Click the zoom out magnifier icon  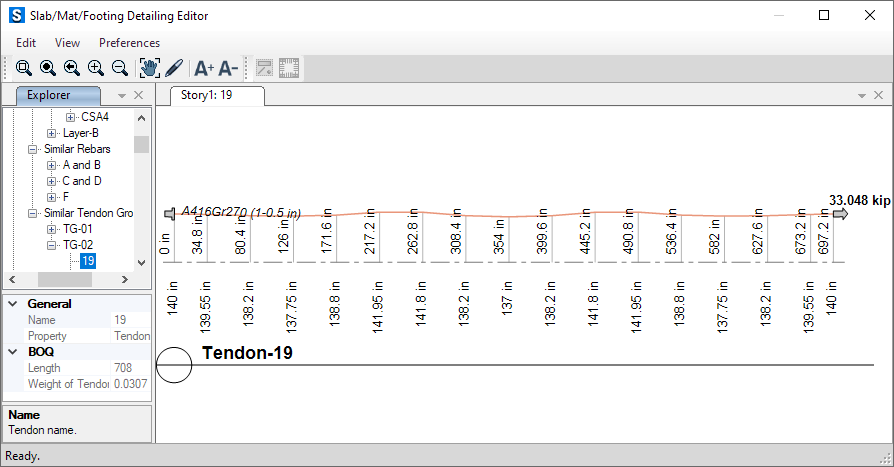click(120, 68)
